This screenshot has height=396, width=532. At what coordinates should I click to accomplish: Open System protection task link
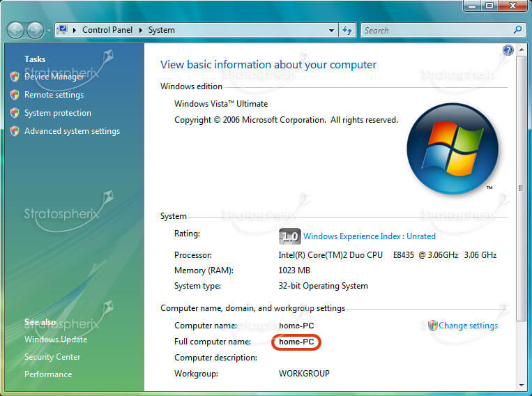pos(58,113)
